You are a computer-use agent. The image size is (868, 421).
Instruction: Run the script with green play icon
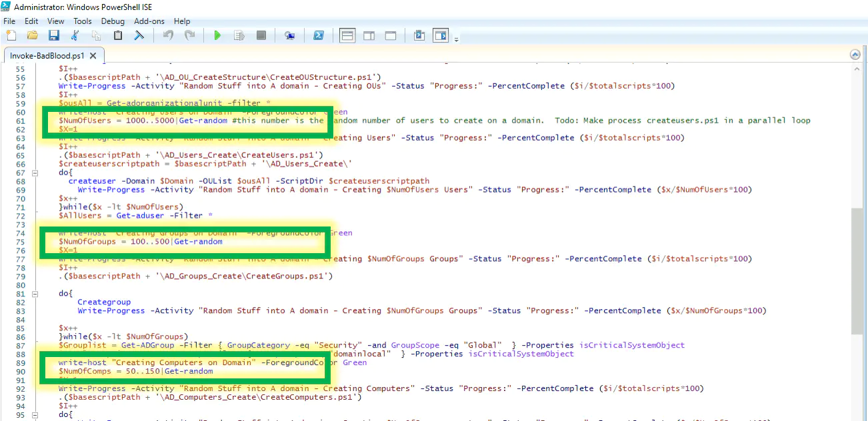click(217, 36)
